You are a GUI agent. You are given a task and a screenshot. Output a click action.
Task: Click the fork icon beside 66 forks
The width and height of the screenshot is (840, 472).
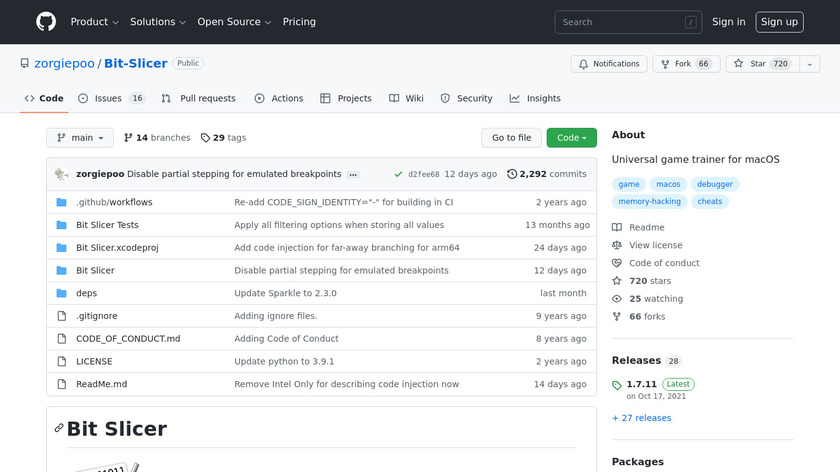[x=617, y=317]
